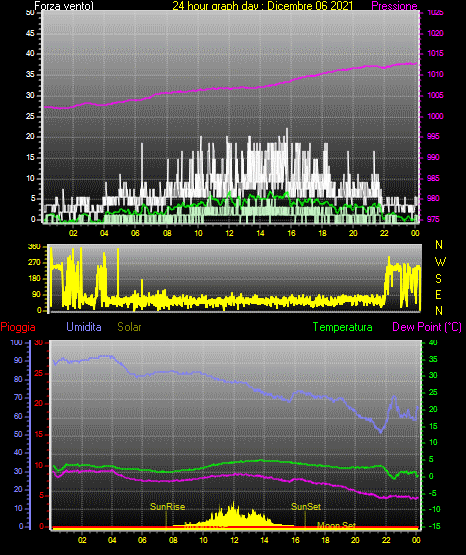Click the green temperature axis value '-15'

pyautogui.click(x=435, y=526)
